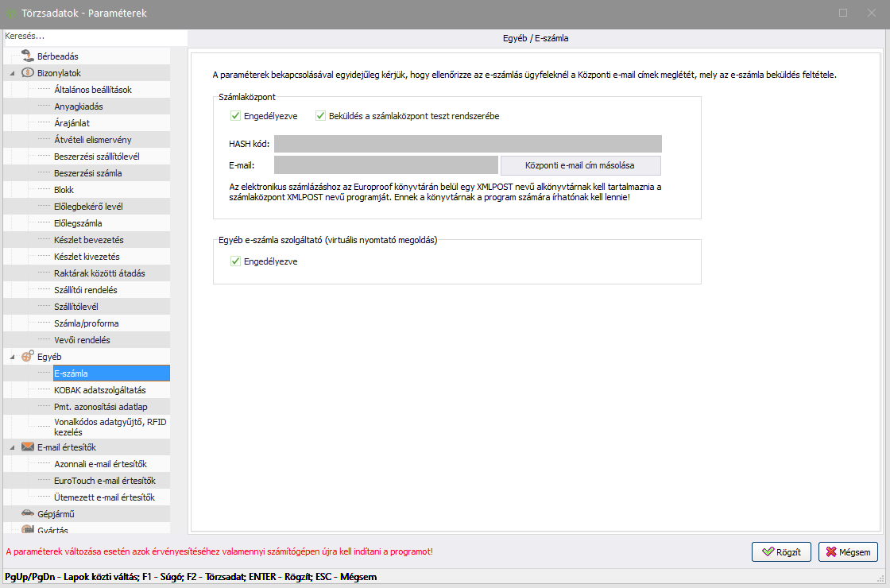Collapse the Bizonylatok tree node

click(x=12, y=73)
